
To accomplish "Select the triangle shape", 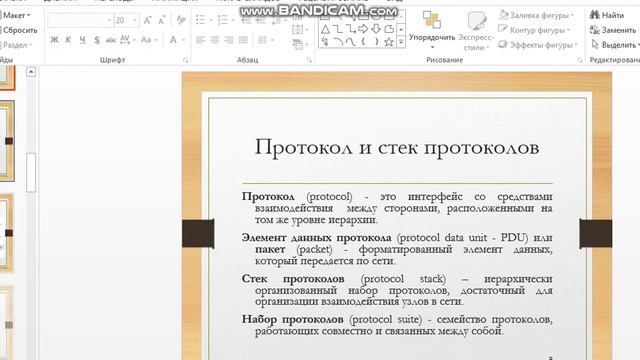I will pyautogui.click(x=325, y=29).
